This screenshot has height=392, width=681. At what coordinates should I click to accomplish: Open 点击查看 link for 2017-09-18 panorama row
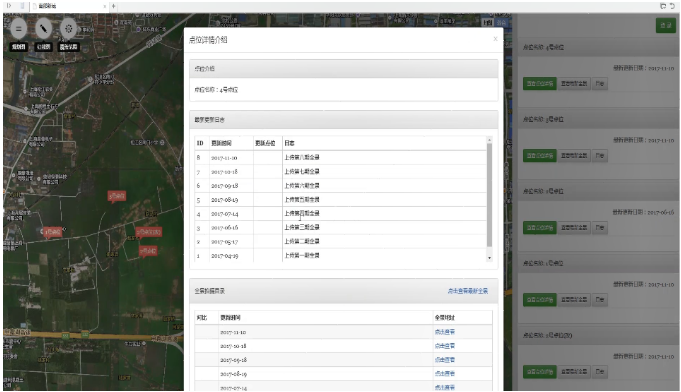[x=444, y=360]
